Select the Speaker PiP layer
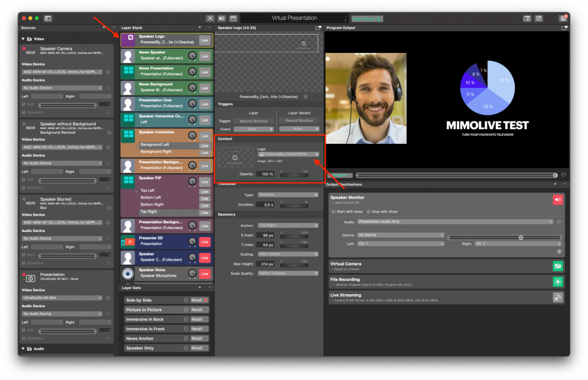This screenshot has height=380, width=588. [150, 178]
